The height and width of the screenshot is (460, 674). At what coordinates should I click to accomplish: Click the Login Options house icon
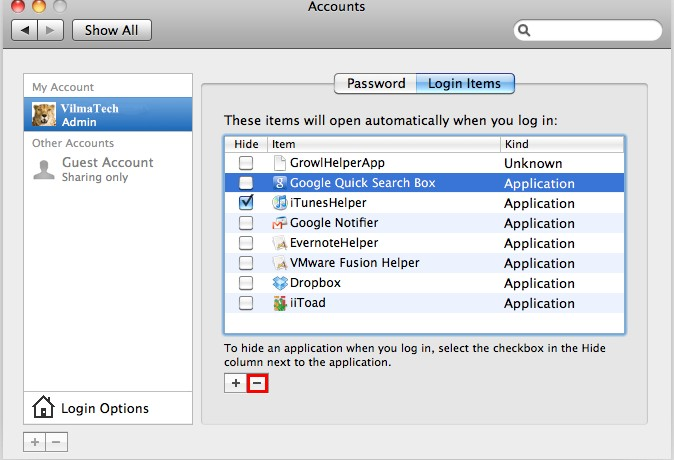coord(43,407)
